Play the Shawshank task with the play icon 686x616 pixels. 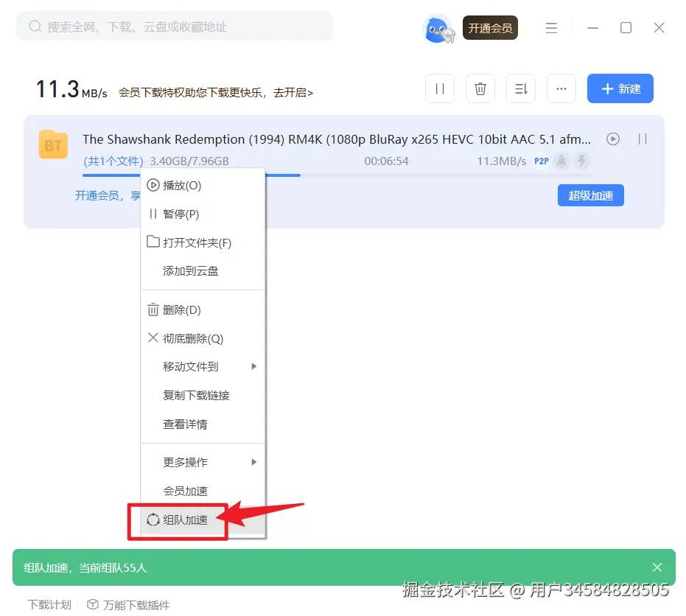point(613,139)
